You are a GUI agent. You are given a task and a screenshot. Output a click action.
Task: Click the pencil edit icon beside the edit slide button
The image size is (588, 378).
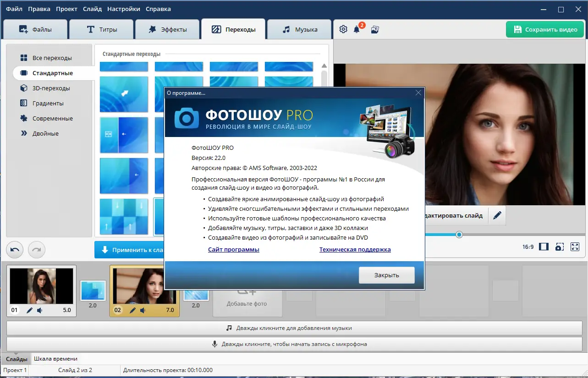click(497, 215)
